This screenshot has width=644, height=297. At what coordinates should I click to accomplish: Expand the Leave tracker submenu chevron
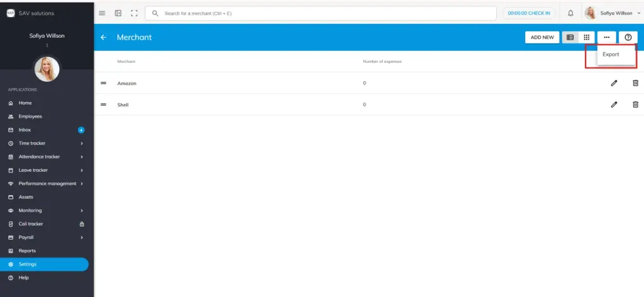pyautogui.click(x=82, y=170)
